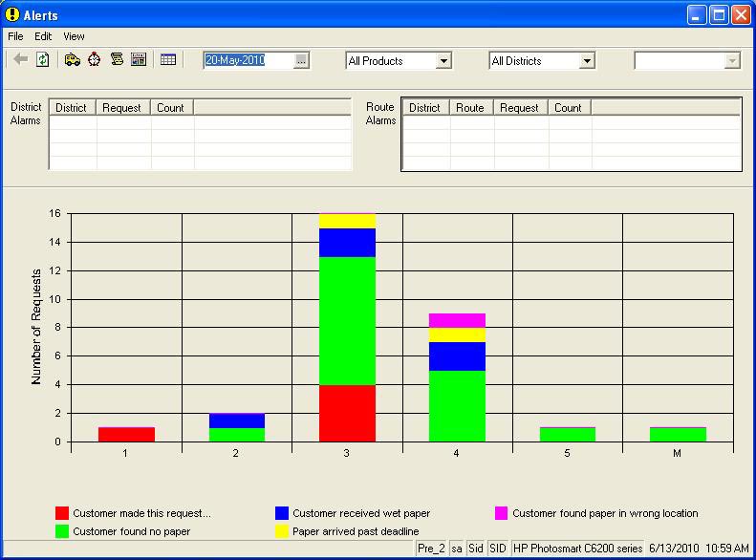Click the 20-May-2010 date field
The height and width of the screenshot is (560, 756).
[x=247, y=60]
